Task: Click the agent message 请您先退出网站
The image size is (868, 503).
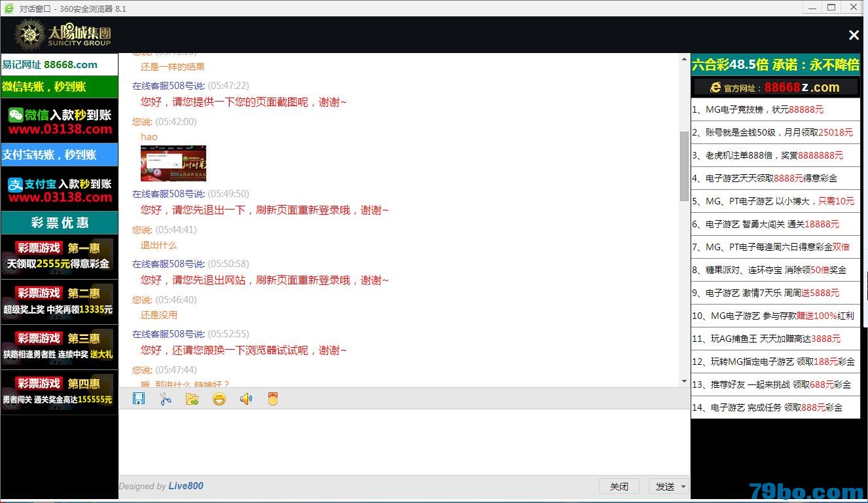Action: [264, 280]
